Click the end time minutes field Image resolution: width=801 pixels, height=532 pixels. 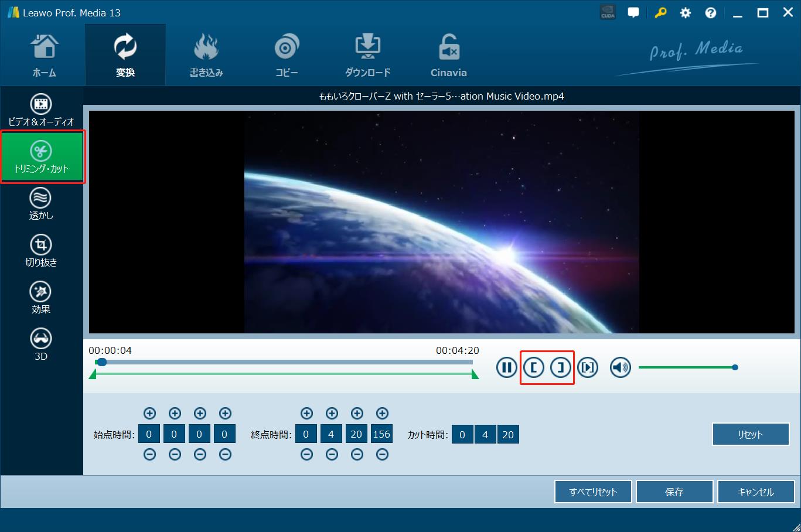[331, 435]
